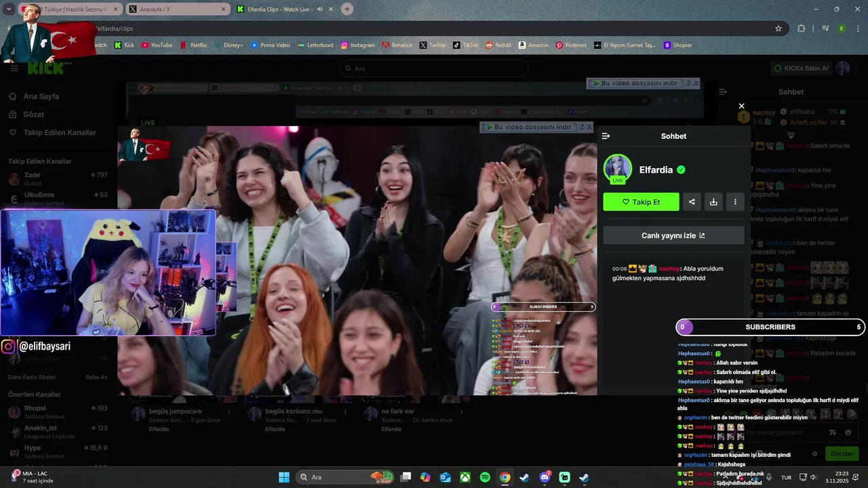This screenshot has width=868, height=488.
Task: Click Bu video dosyasını indir bar over clip
Action: point(529,127)
